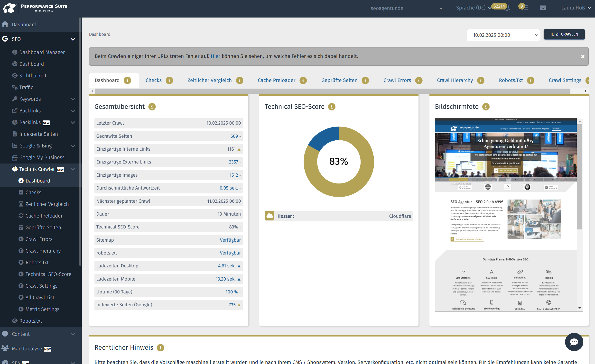Open the crawl date dropdown
This screenshot has width=595, height=364.
pyautogui.click(x=503, y=35)
